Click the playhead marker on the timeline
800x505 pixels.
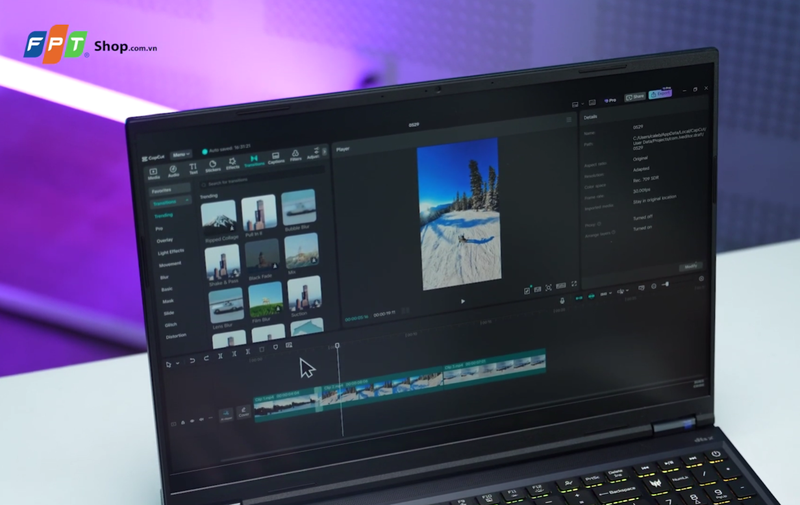337,346
